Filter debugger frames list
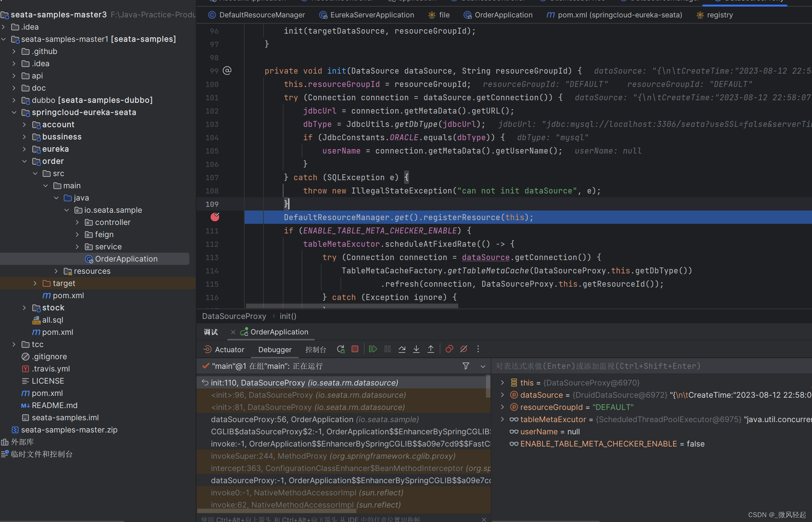This screenshot has width=812, height=522. tap(466, 366)
